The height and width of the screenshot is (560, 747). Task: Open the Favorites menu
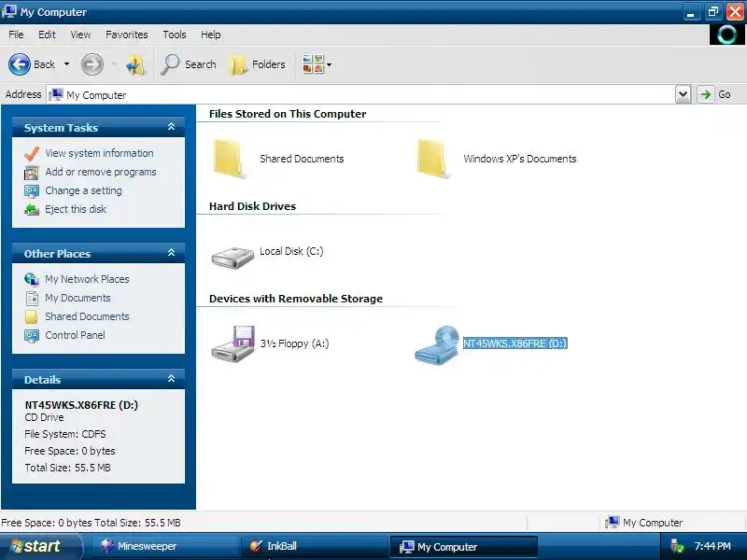point(127,35)
